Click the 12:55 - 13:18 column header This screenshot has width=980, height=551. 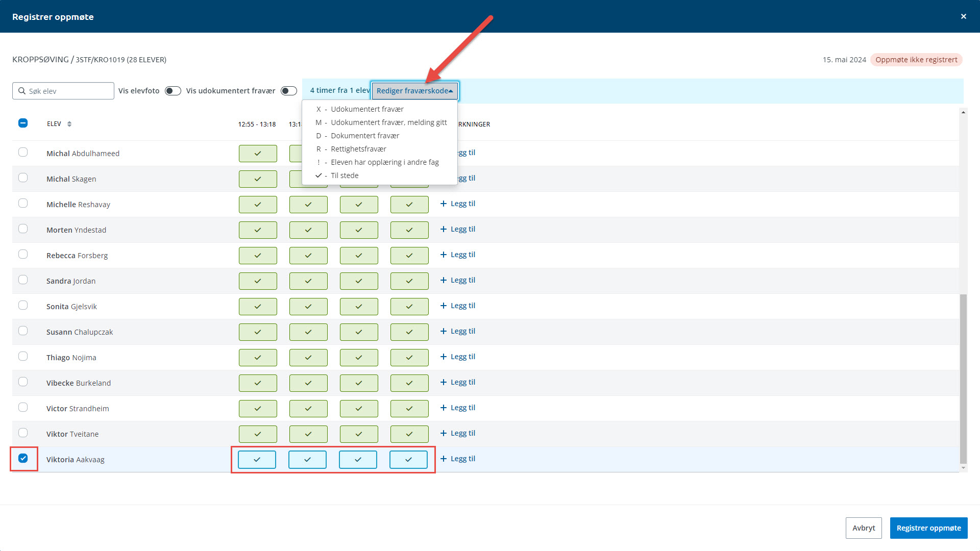tap(257, 124)
